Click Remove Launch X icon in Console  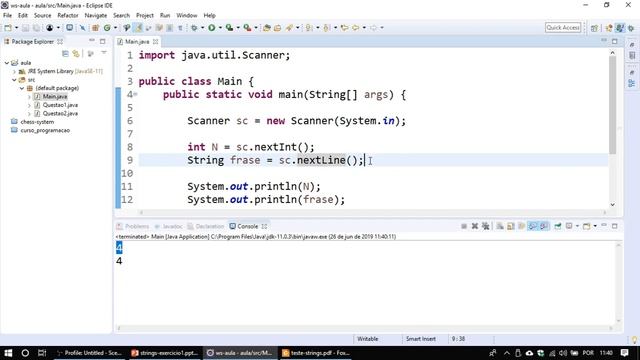475,226
